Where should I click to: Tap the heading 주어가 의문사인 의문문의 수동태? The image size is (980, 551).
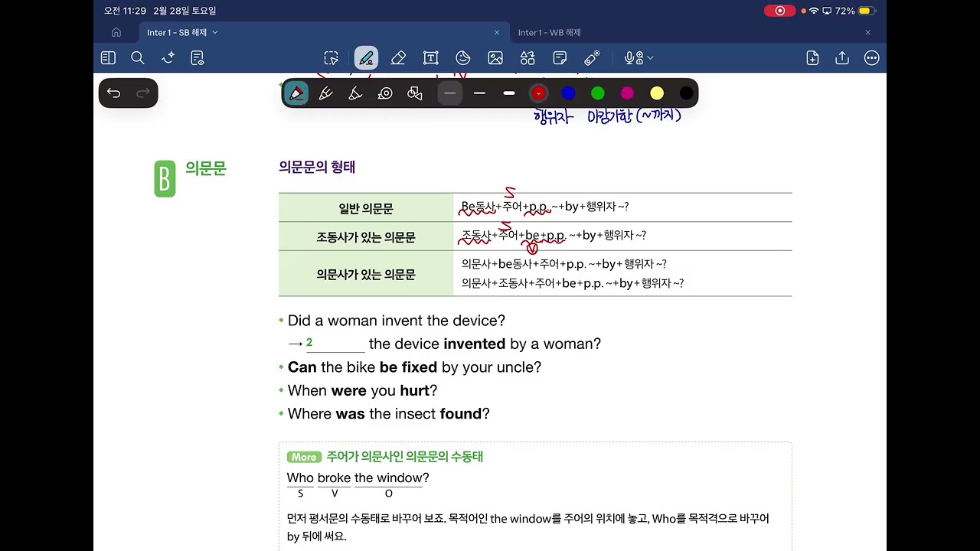point(404,457)
